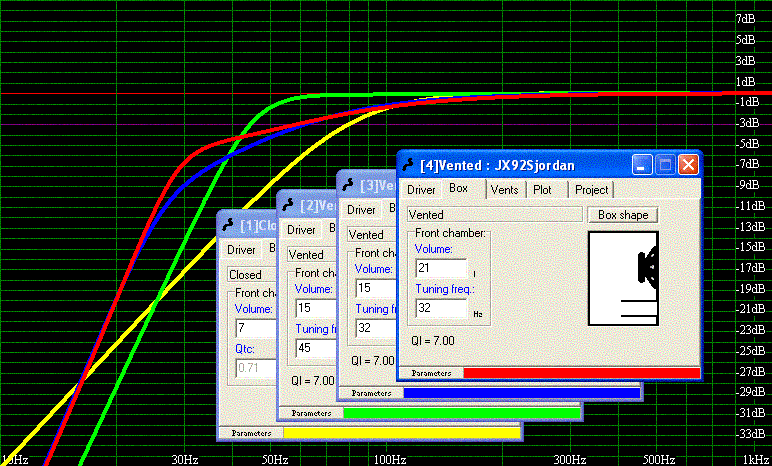The image size is (772, 466).
Task: Click the Vented box type field in the [4] window
Action: tap(495, 215)
